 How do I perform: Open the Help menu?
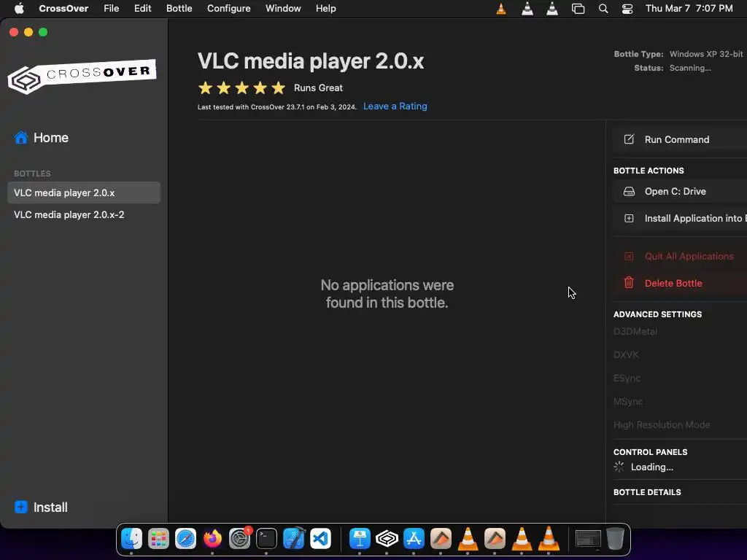326,9
